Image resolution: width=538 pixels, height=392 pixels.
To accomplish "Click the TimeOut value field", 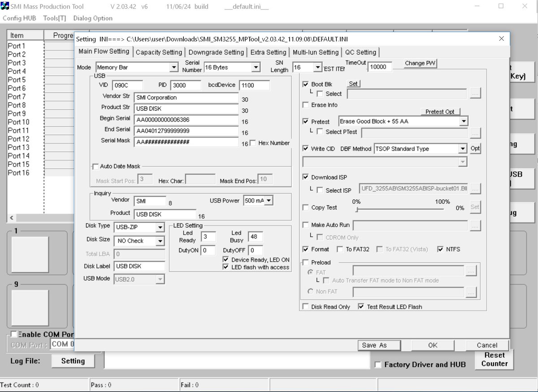I will point(380,67).
